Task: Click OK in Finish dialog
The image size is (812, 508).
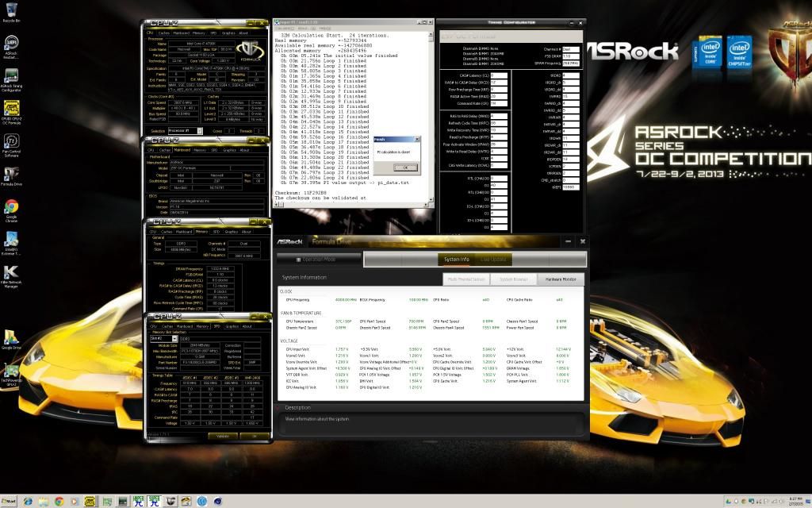Action: [x=404, y=167]
